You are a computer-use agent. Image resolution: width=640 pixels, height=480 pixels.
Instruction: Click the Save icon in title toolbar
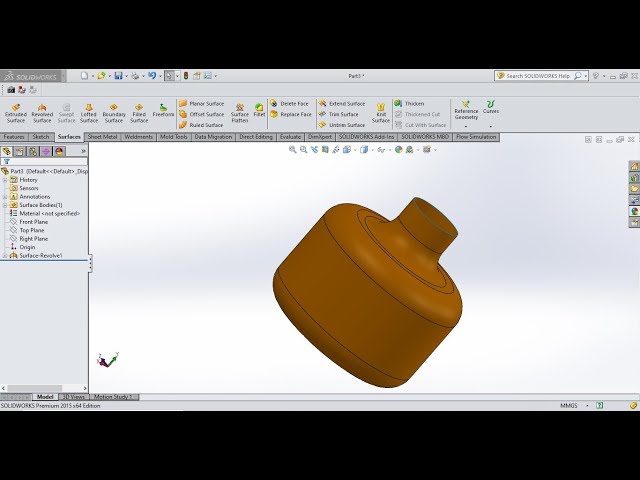pyautogui.click(x=118, y=76)
